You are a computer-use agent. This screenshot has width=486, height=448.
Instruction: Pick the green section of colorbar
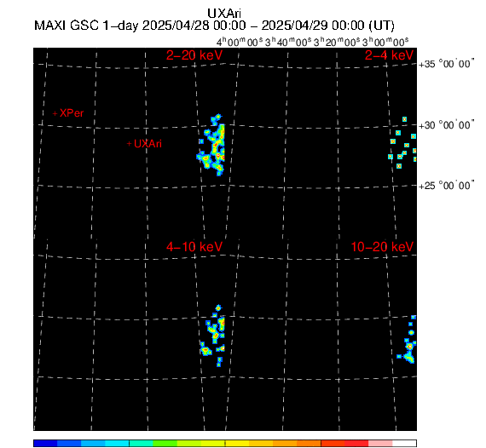pyautogui.click(x=165, y=443)
